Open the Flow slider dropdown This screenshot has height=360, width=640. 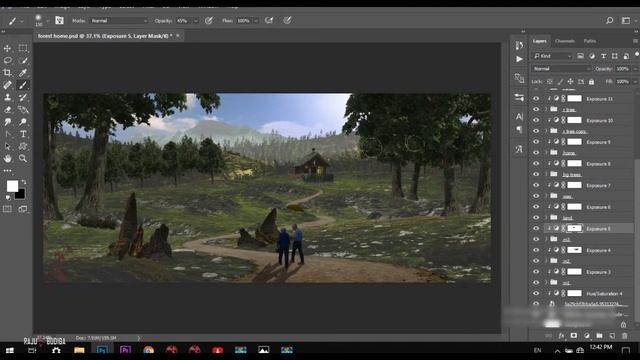[x=256, y=21]
